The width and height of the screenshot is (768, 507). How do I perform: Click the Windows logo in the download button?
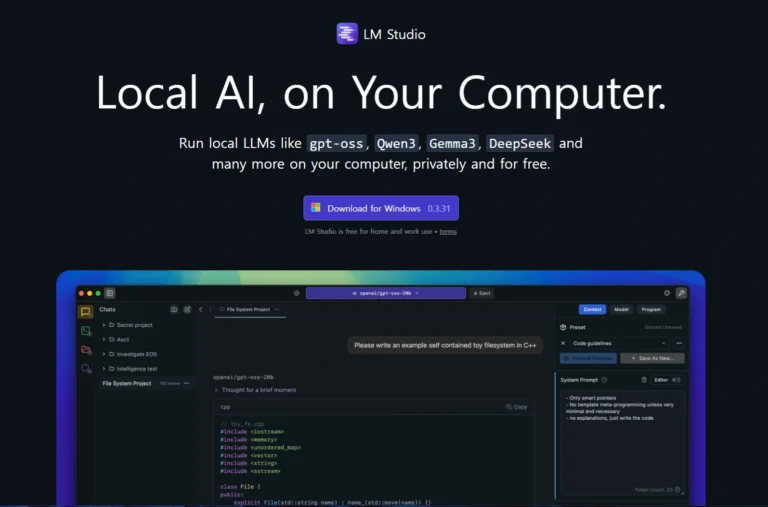tap(316, 208)
